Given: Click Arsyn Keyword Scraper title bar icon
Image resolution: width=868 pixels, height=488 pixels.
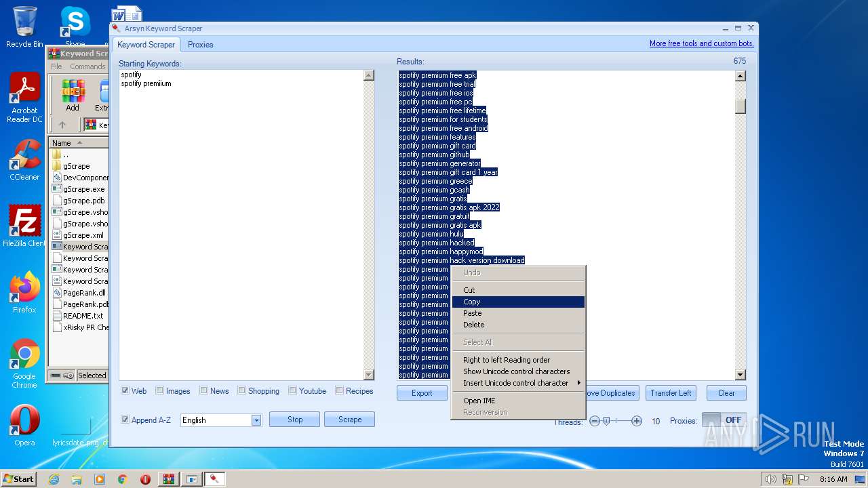Looking at the screenshot, I should point(117,28).
